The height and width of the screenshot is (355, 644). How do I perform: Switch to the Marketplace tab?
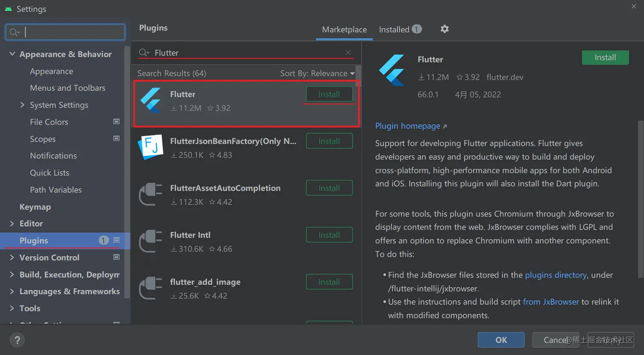click(344, 29)
